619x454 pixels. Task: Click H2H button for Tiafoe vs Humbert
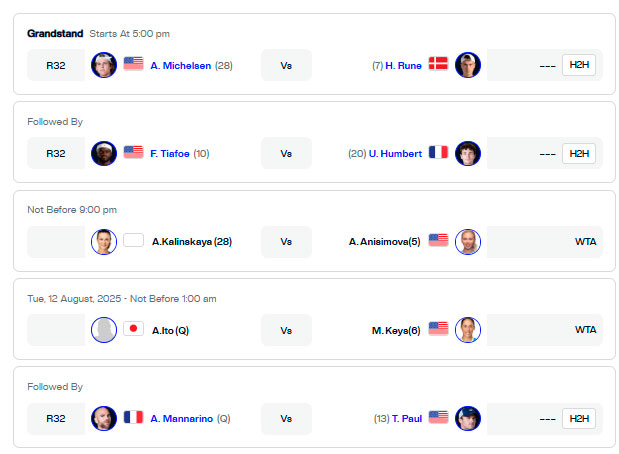pos(579,153)
